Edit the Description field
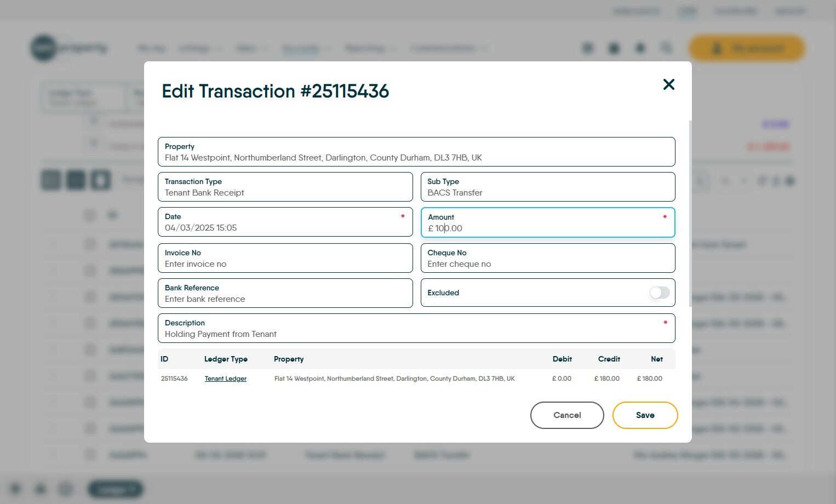The image size is (836, 504). pos(416,328)
